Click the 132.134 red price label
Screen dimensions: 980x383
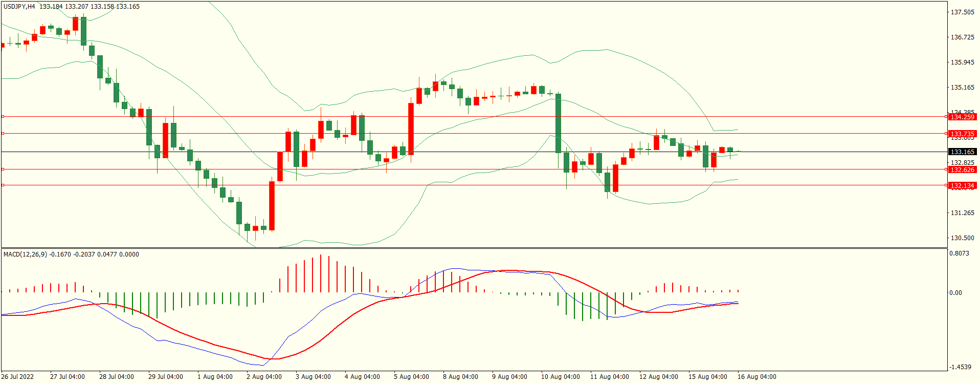pyautogui.click(x=962, y=186)
